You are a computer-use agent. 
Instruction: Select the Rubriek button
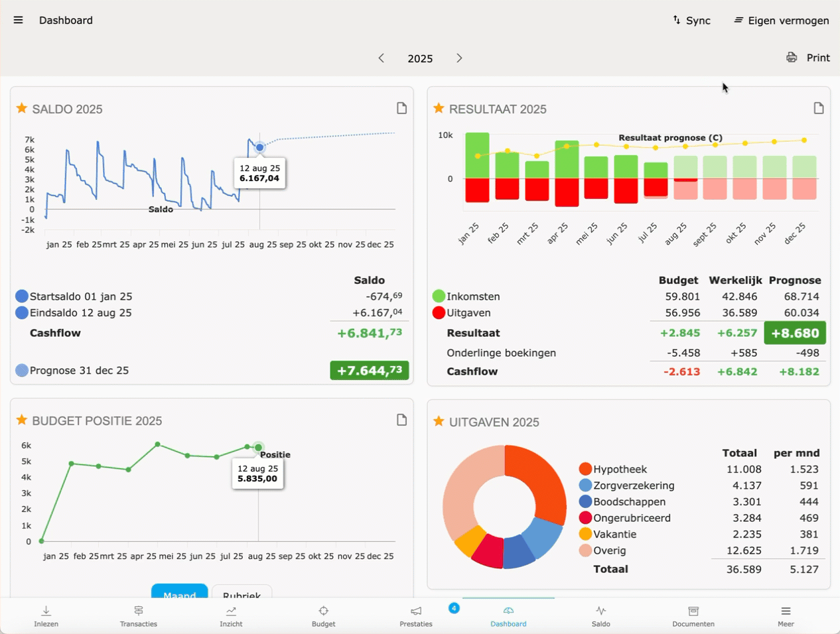click(242, 592)
